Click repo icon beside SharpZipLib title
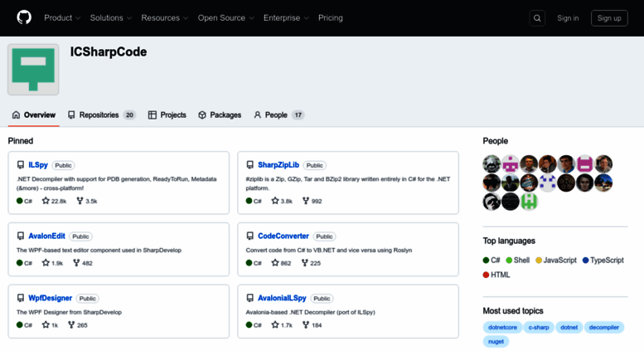This screenshot has height=351, width=644. (249, 165)
